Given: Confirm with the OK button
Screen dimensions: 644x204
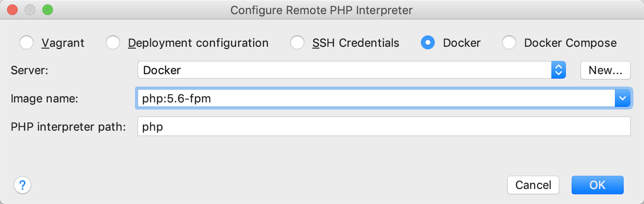Looking at the screenshot, I should tap(597, 185).
